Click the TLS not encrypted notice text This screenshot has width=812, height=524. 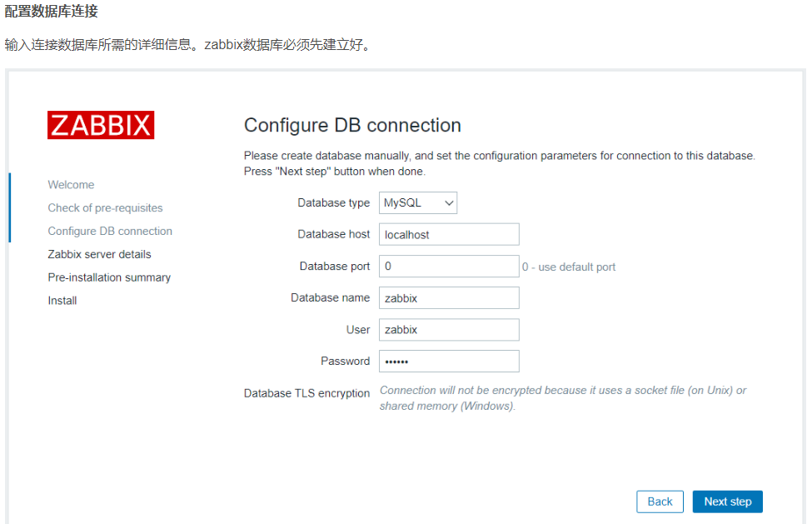pos(563,398)
